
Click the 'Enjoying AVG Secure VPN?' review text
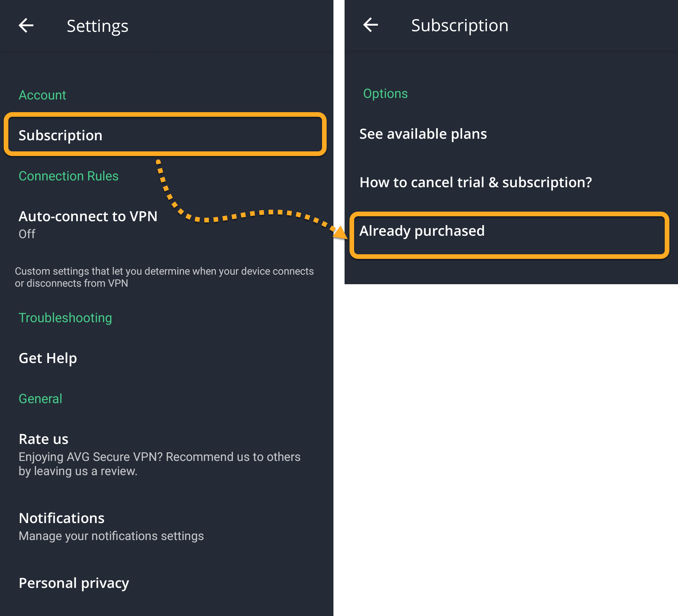(x=159, y=464)
